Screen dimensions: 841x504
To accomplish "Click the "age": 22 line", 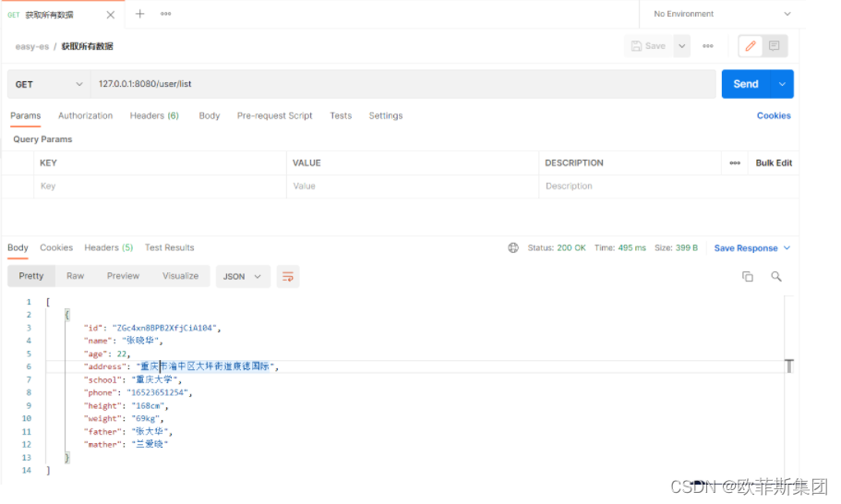I will pos(107,354).
